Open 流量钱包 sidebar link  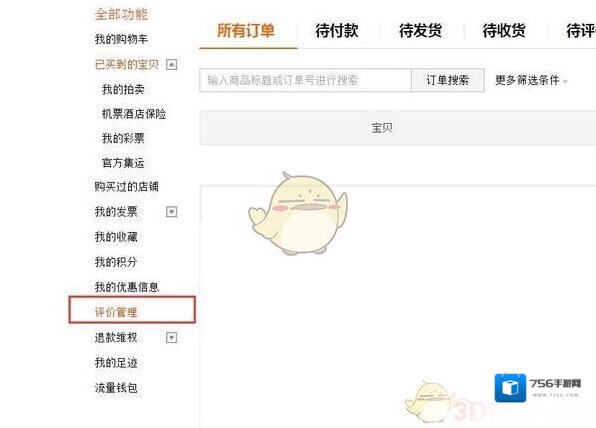coord(116,388)
